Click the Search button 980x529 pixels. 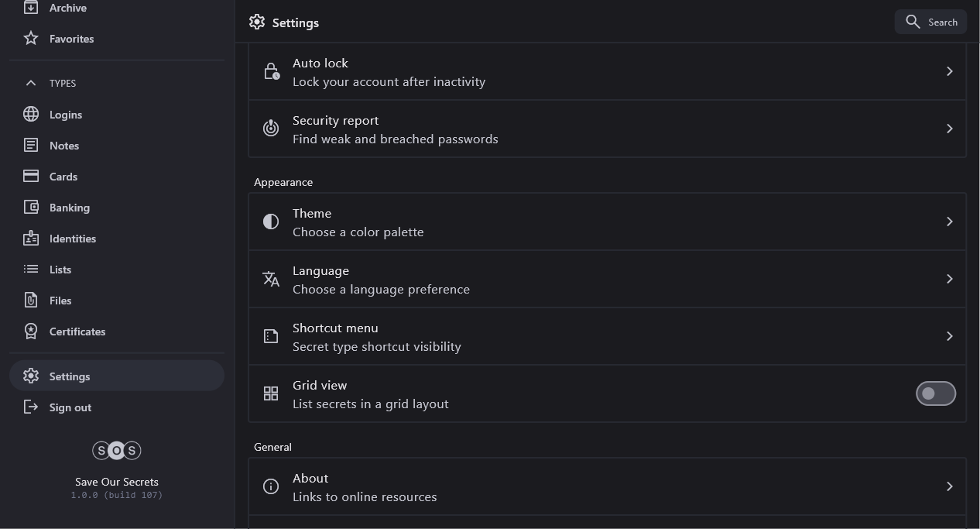(x=930, y=22)
